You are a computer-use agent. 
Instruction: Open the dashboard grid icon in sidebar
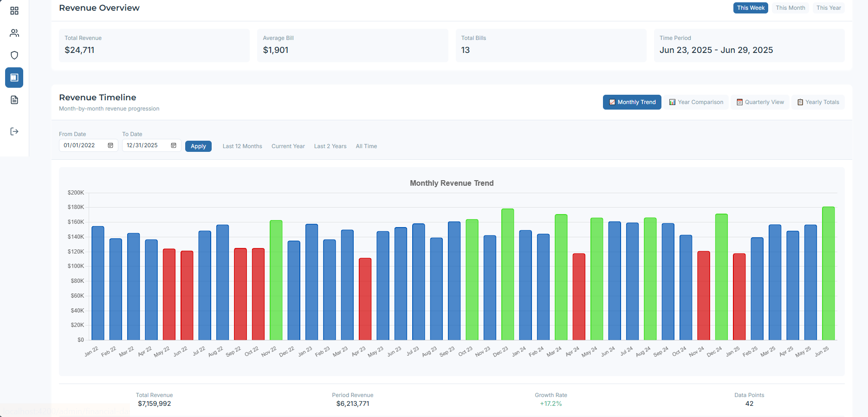pos(14,11)
